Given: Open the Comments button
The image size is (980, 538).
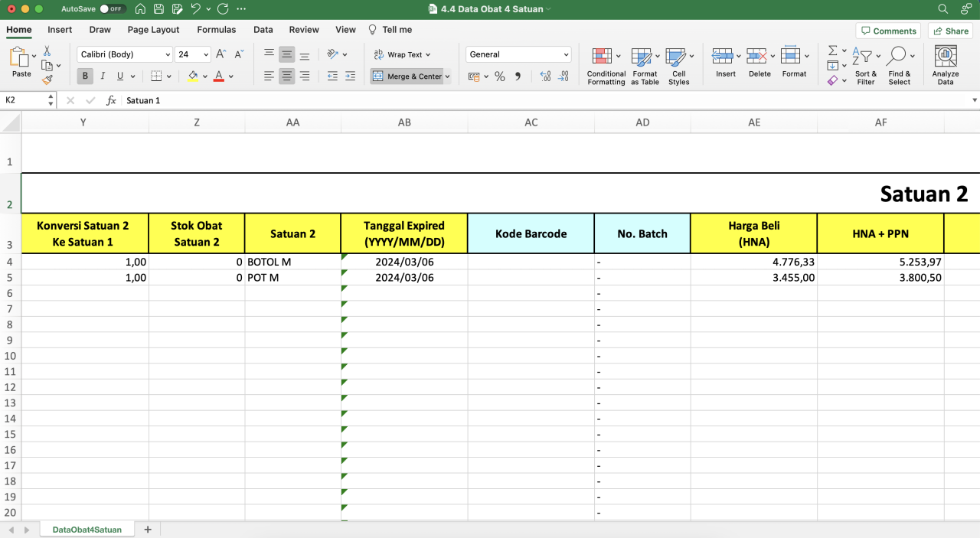Looking at the screenshot, I should 888,31.
